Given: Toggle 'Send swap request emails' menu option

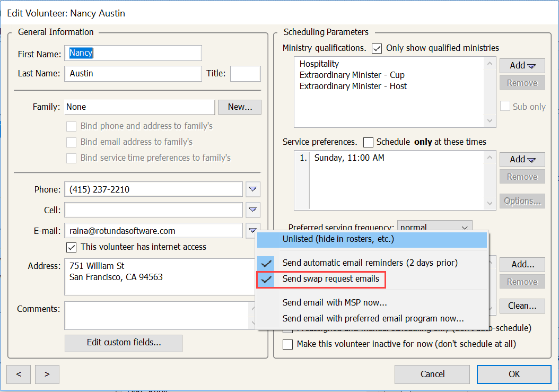Looking at the screenshot, I should (x=330, y=278).
